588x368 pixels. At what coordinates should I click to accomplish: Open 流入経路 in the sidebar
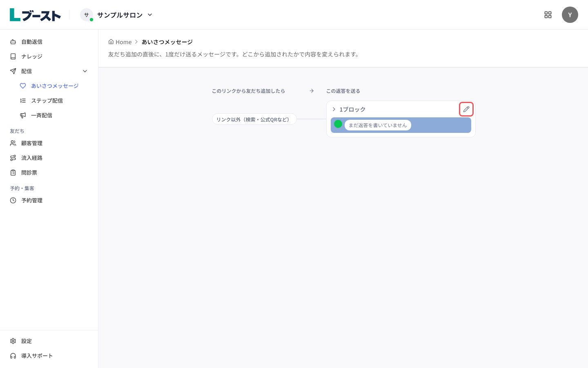click(49, 158)
